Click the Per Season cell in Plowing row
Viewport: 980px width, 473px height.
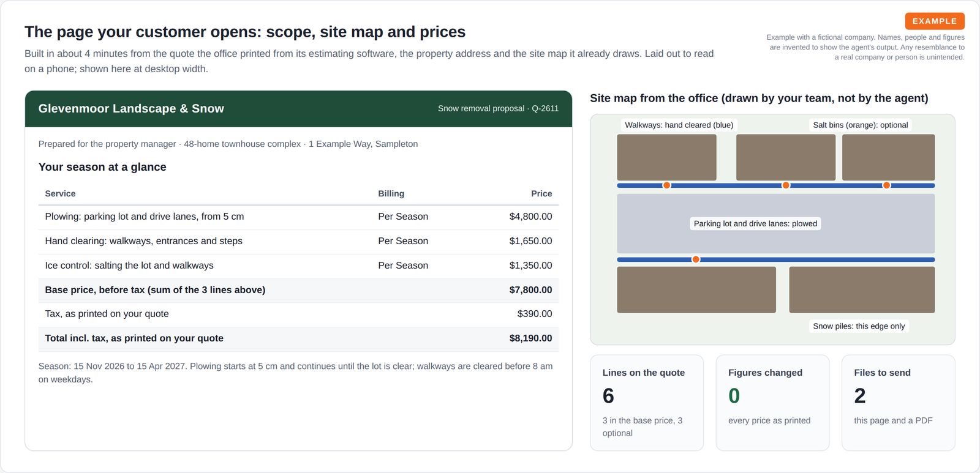coord(403,217)
